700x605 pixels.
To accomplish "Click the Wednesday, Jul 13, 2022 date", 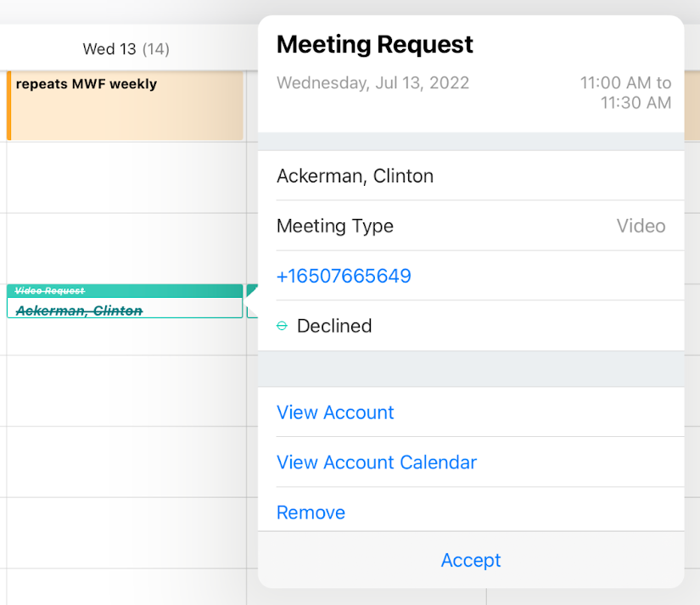I will point(372,83).
